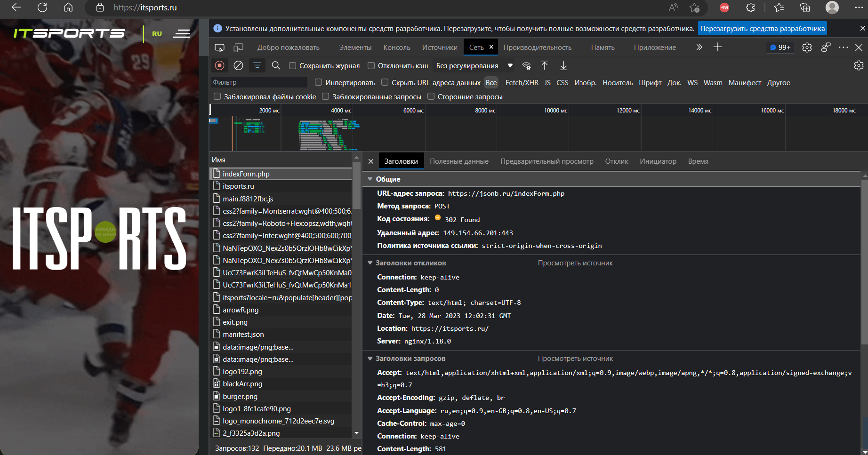Stop recording network log
This screenshot has width=868, height=455.
point(219,65)
